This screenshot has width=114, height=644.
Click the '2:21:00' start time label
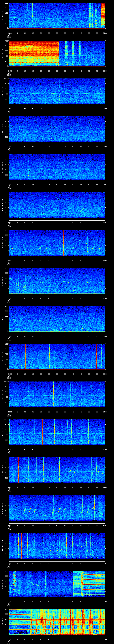click(x=9, y=71)
